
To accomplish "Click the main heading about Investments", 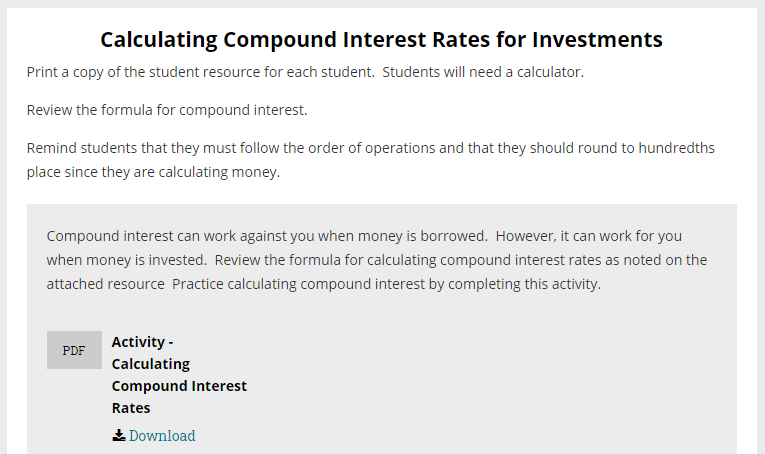I will 382,39.
